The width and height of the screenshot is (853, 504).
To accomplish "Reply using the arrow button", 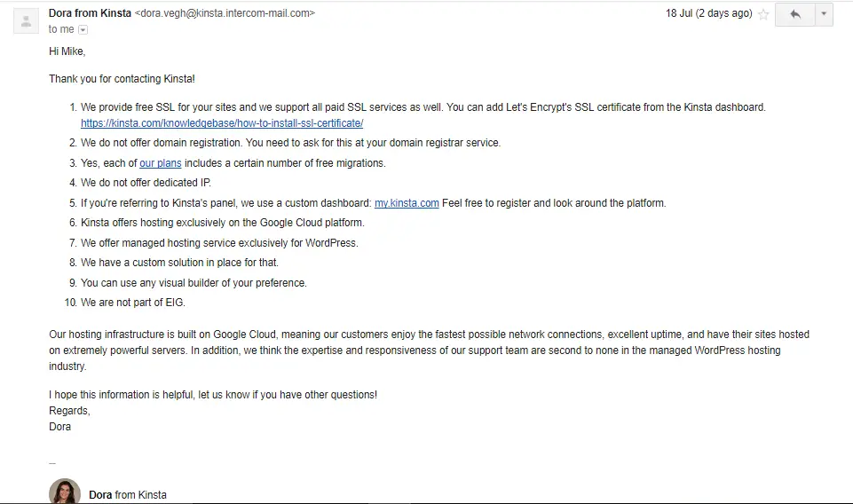I will (794, 14).
